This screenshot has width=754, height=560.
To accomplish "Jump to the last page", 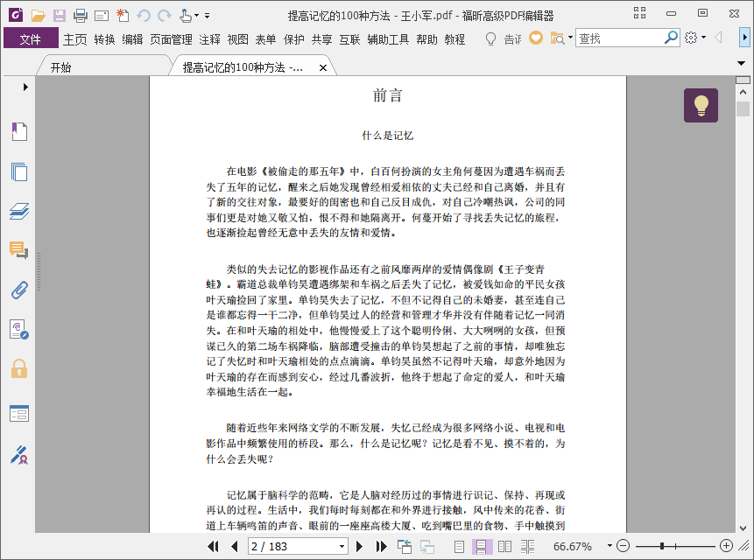I will click(x=381, y=546).
